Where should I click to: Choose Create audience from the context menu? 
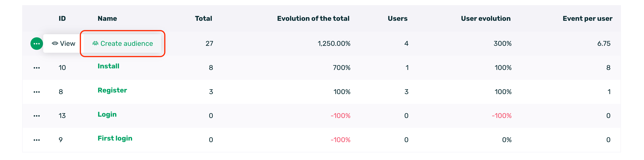click(x=126, y=43)
